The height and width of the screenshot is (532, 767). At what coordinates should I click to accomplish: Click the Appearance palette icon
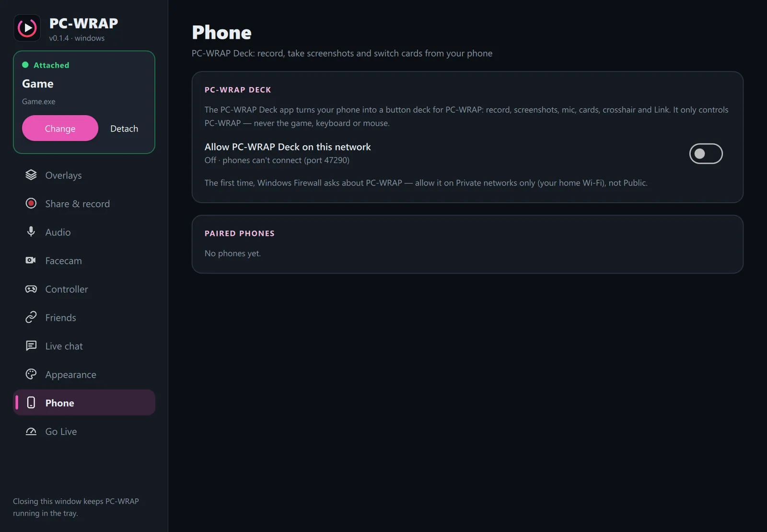point(31,374)
